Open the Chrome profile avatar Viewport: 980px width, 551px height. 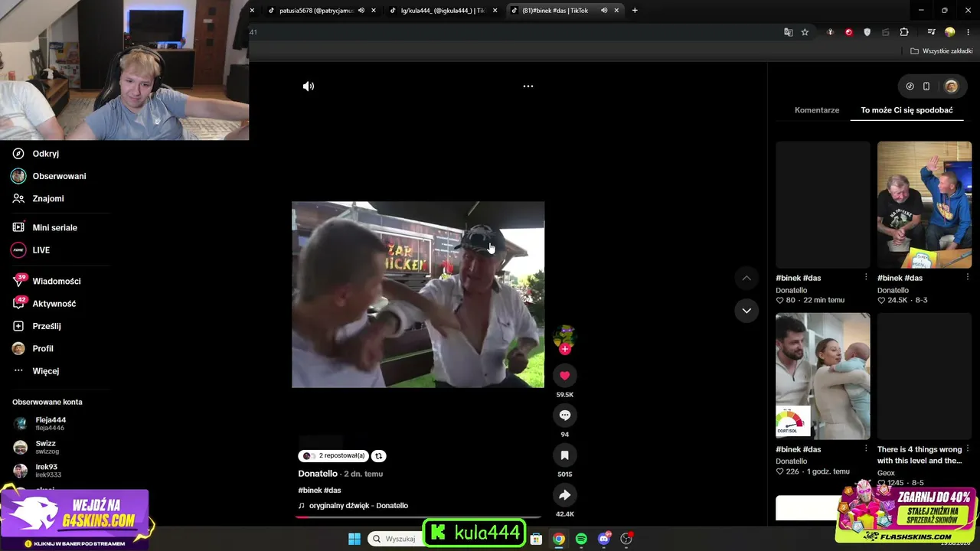point(950,32)
